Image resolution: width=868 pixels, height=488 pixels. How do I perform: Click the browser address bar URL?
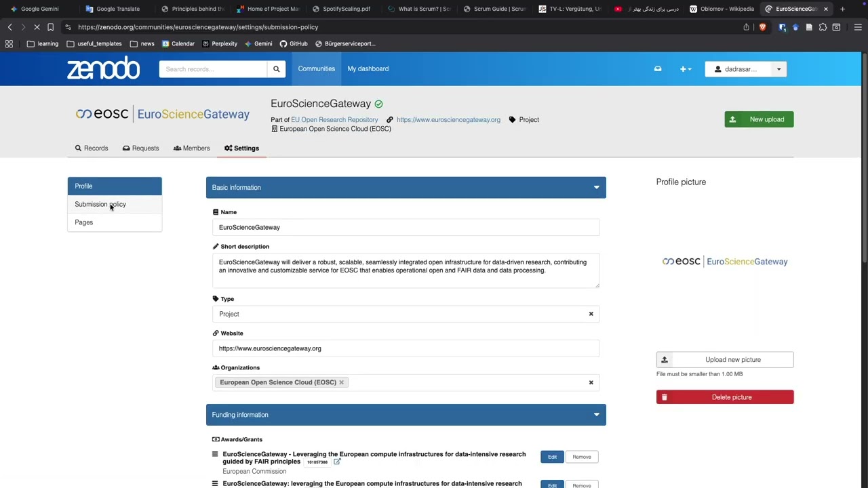(x=198, y=27)
